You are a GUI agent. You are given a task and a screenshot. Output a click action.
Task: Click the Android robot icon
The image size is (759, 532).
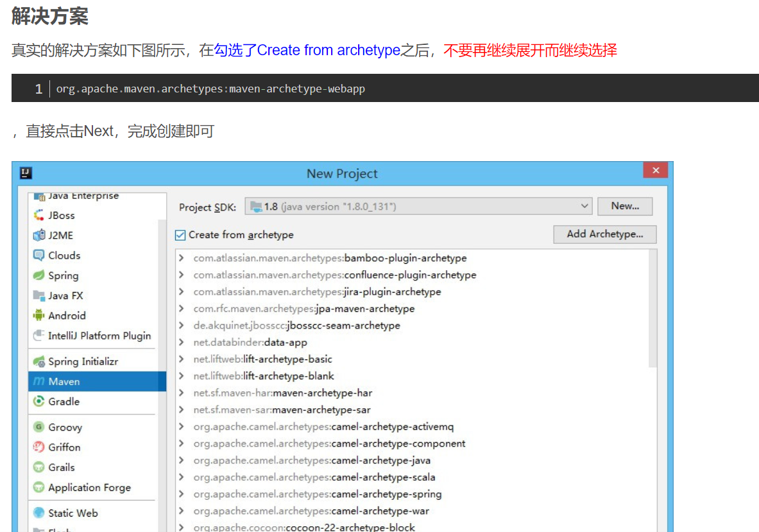[x=38, y=316]
